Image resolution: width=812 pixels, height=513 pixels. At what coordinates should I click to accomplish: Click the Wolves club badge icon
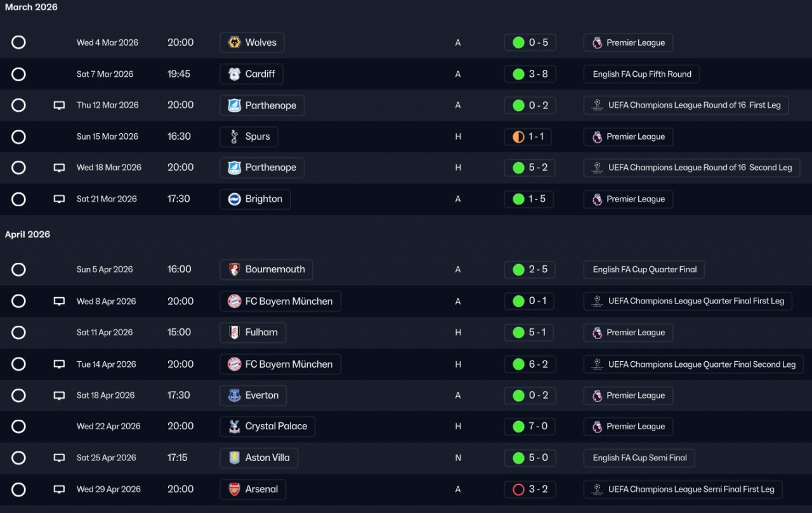coord(234,43)
